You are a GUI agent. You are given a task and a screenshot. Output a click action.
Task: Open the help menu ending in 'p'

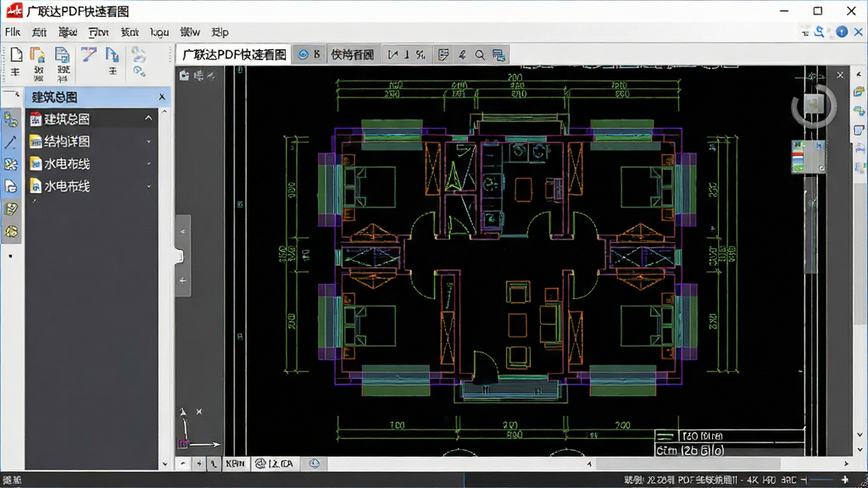pyautogui.click(x=220, y=32)
